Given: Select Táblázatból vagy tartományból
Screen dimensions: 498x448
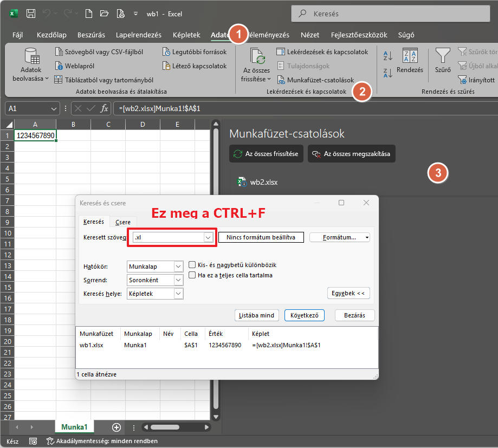Looking at the screenshot, I should [x=104, y=80].
